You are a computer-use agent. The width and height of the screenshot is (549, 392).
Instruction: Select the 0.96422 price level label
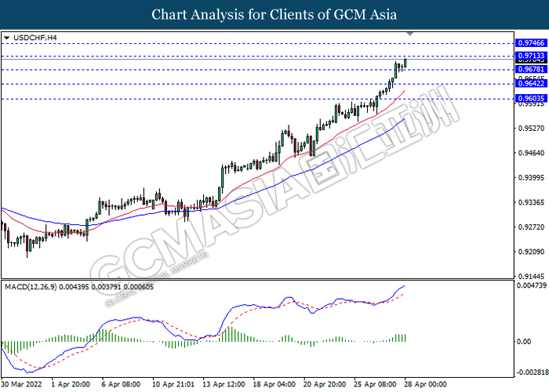(531, 83)
